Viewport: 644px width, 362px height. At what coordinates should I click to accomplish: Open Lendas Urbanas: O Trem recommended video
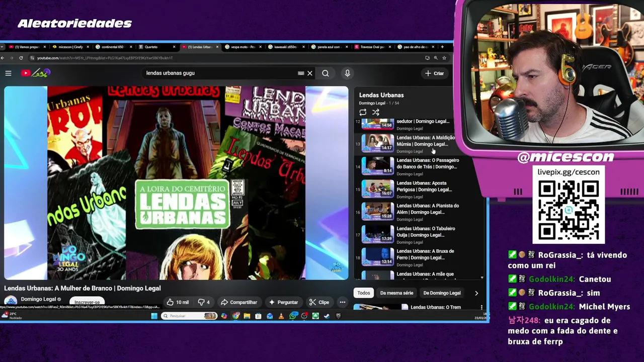pos(436,307)
